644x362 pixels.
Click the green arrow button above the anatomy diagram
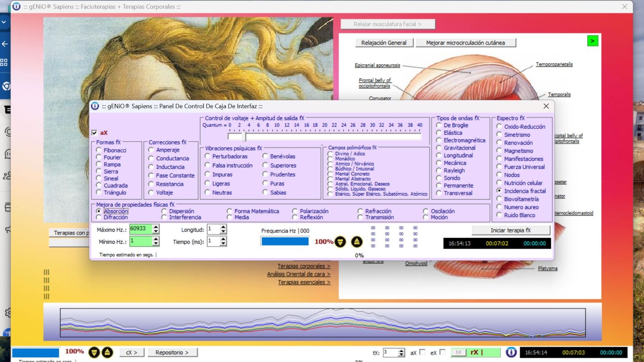point(592,41)
